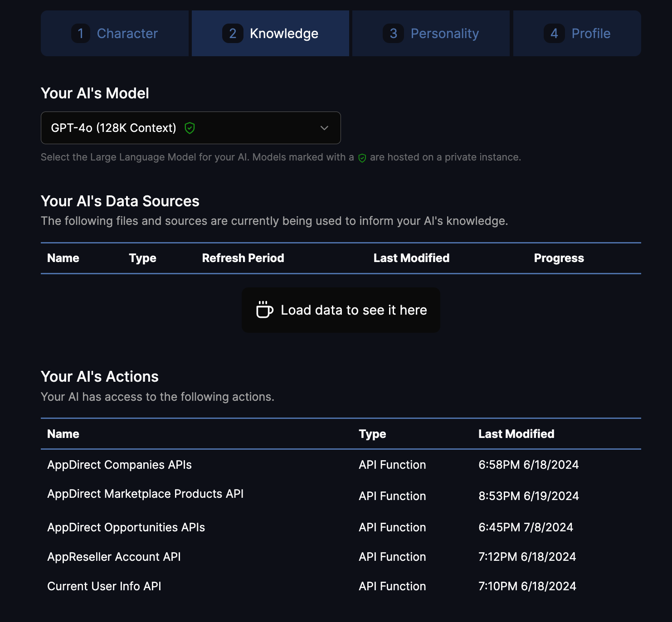Image resolution: width=672 pixels, height=622 pixels.
Task: Click the Your AI's Model heading
Action: pyautogui.click(x=95, y=93)
